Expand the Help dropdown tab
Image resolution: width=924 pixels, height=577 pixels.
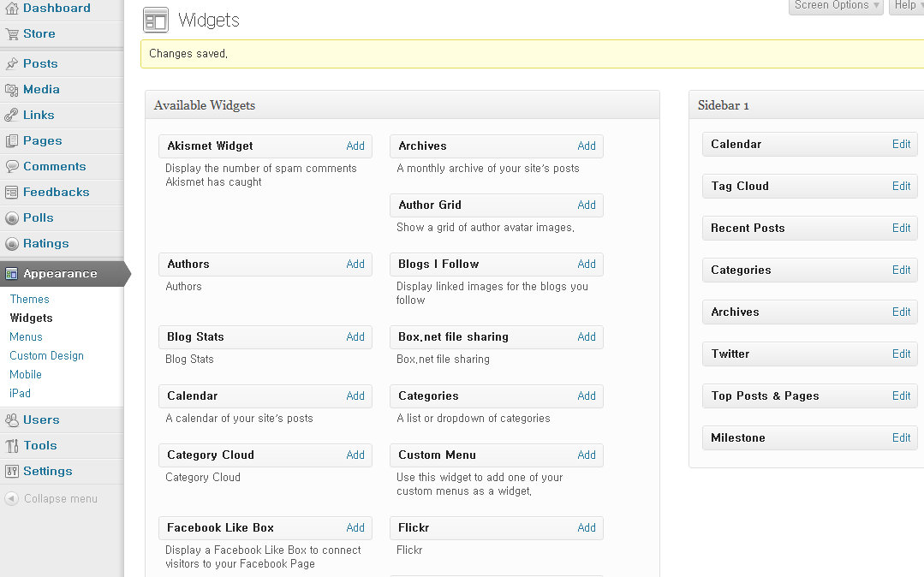[x=906, y=6]
